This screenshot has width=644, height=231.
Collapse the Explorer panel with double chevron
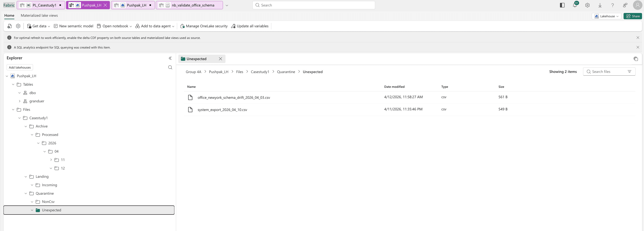(x=170, y=58)
